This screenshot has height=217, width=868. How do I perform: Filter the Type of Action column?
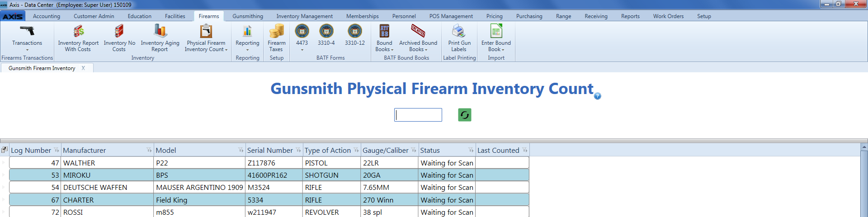pyautogui.click(x=356, y=150)
